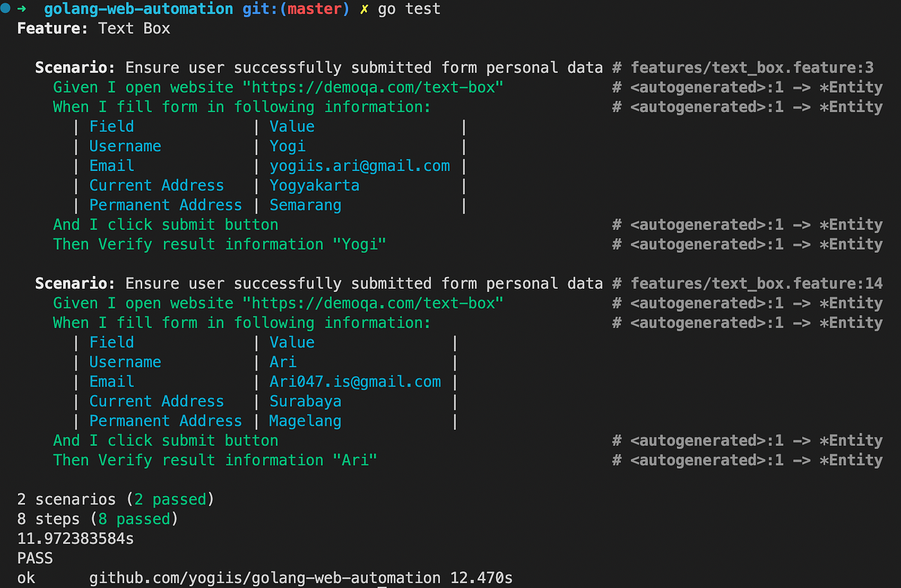901x588 pixels.
Task: Click the 8 passed steps text
Action: (x=135, y=519)
